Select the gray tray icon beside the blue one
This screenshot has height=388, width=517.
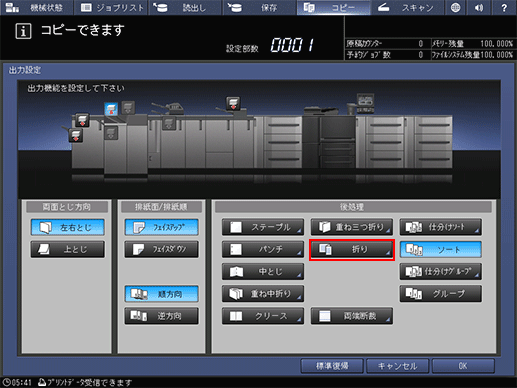[128, 107]
